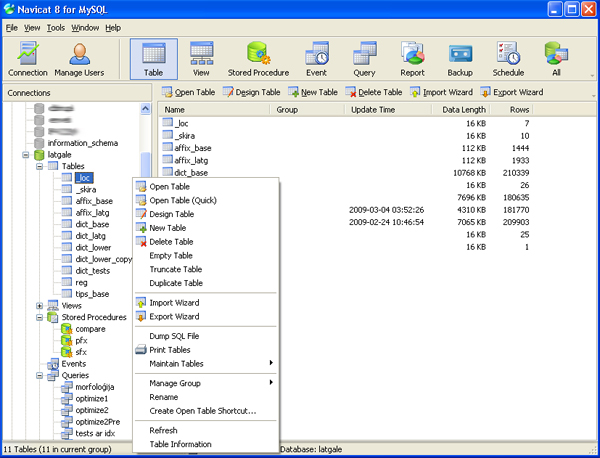The width and height of the screenshot is (600, 458).
Task: Choose Duplicate Table in context menu
Action: 205,283
